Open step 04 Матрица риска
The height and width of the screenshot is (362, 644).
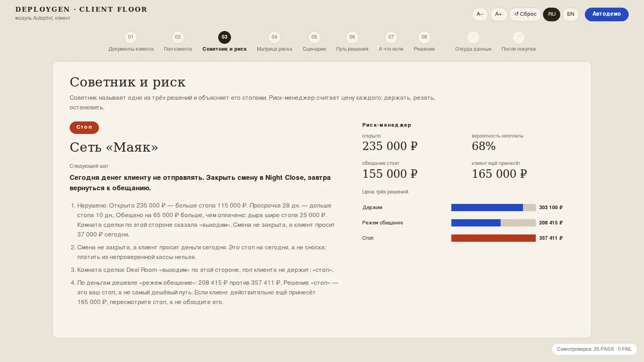[275, 42]
